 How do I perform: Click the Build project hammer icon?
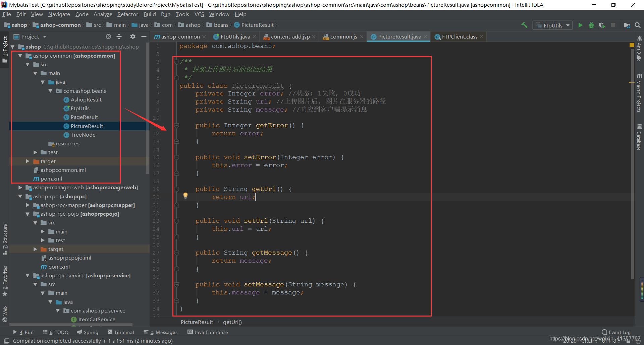[524, 25]
